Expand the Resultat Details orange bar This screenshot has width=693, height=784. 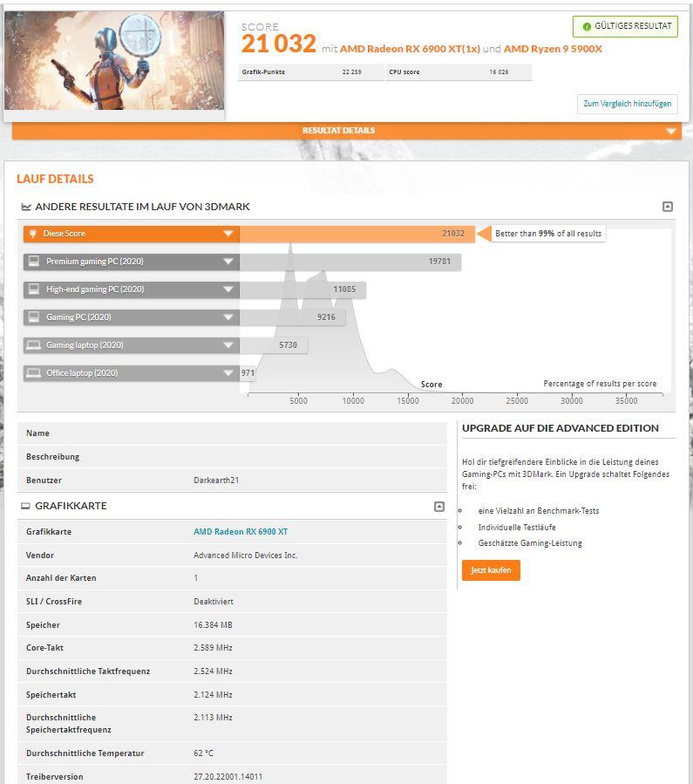tap(347, 131)
